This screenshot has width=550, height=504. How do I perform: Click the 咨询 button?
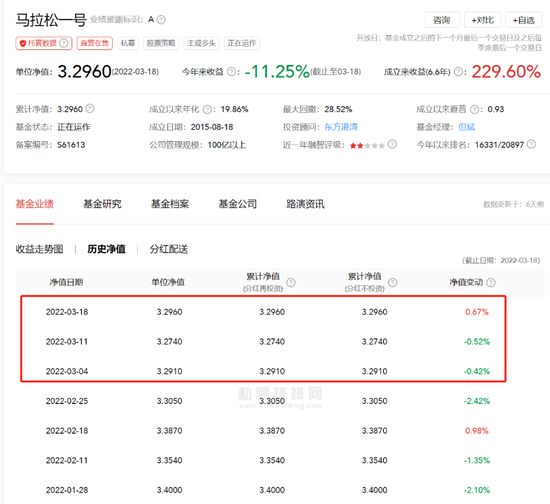442,20
